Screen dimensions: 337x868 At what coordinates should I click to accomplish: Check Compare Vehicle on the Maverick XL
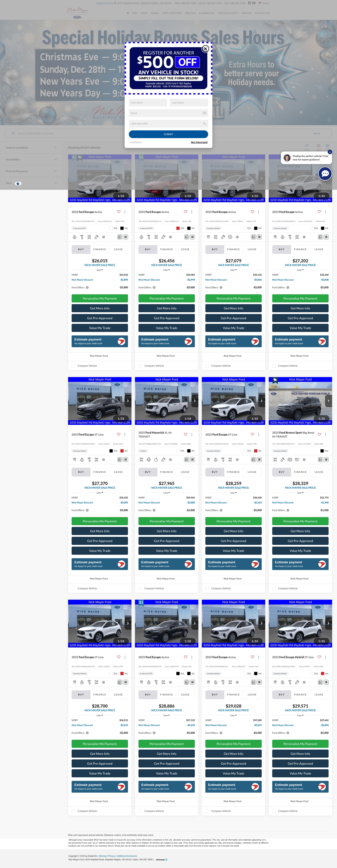[140, 588]
